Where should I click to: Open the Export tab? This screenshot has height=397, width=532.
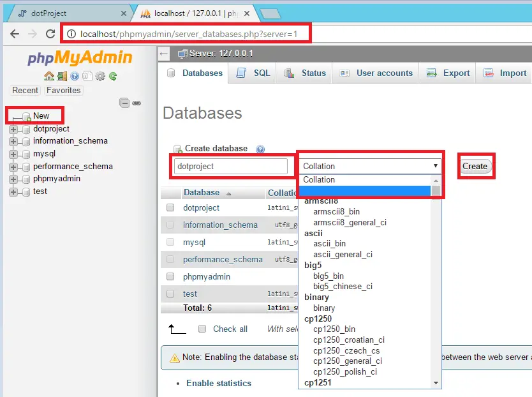click(448, 73)
